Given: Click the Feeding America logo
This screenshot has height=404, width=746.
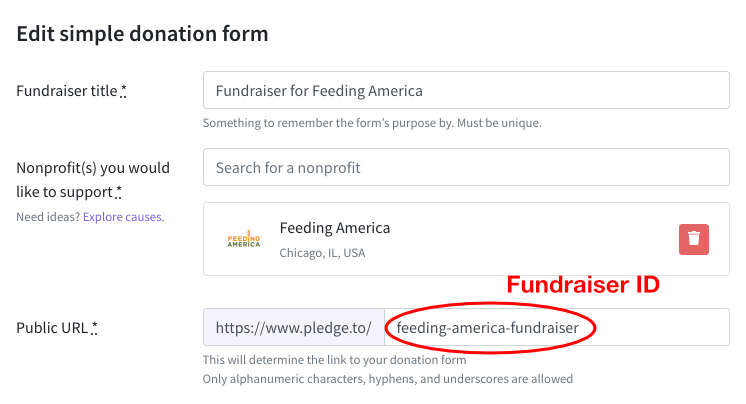Looking at the screenshot, I should pyautogui.click(x=244, y=240).
